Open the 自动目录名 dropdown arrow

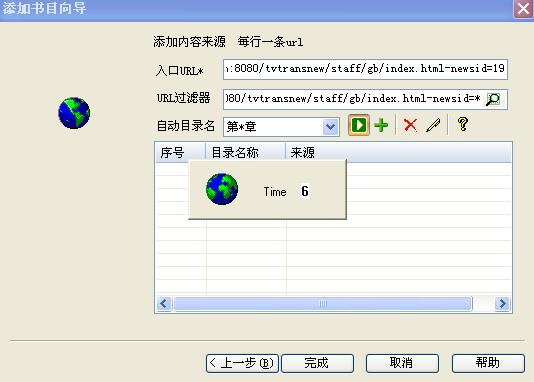coord(330,127)
